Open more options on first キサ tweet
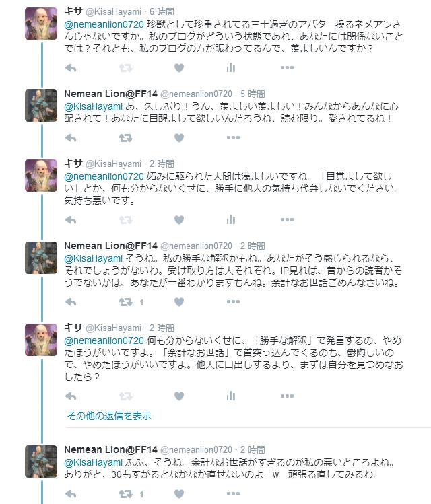Image resolution: width=431 pixels, height=504 pixels. (288, 67)
